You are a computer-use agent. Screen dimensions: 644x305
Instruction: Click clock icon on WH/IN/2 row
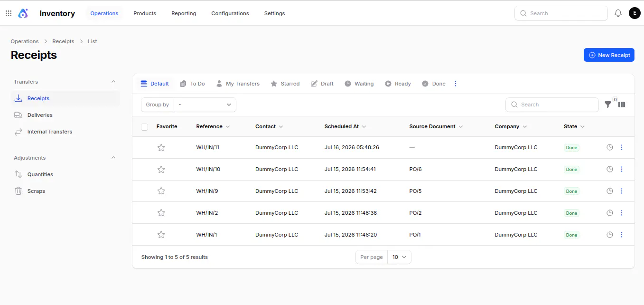pos(610,213)
